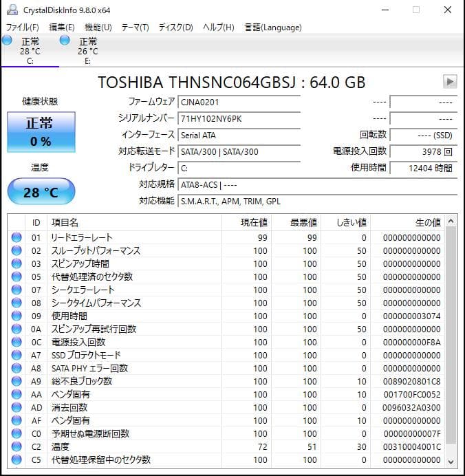Click the 28 °C temperature button

[x=41, y=191]
